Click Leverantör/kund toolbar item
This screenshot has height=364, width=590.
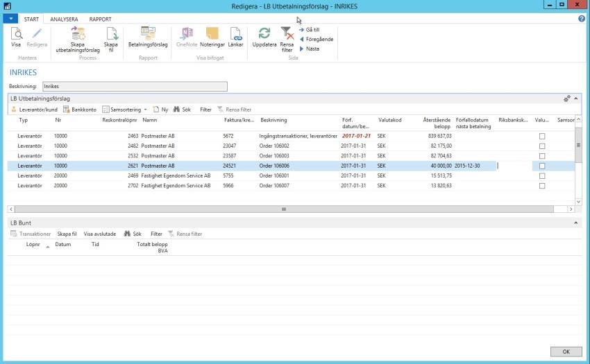[x=34, y=110]
